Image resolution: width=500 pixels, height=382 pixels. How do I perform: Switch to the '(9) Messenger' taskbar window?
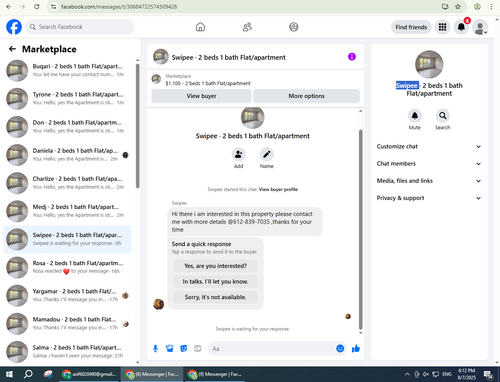[215, 374]
